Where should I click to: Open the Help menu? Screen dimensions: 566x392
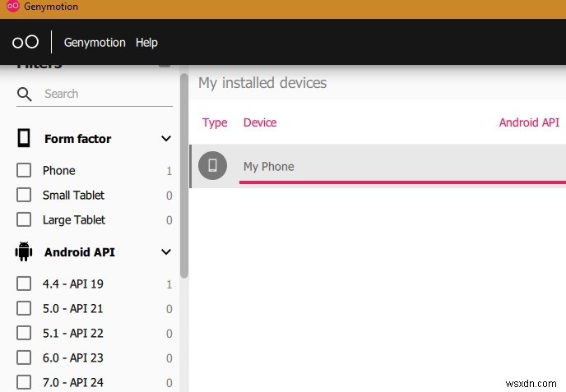tap(146, 43)
